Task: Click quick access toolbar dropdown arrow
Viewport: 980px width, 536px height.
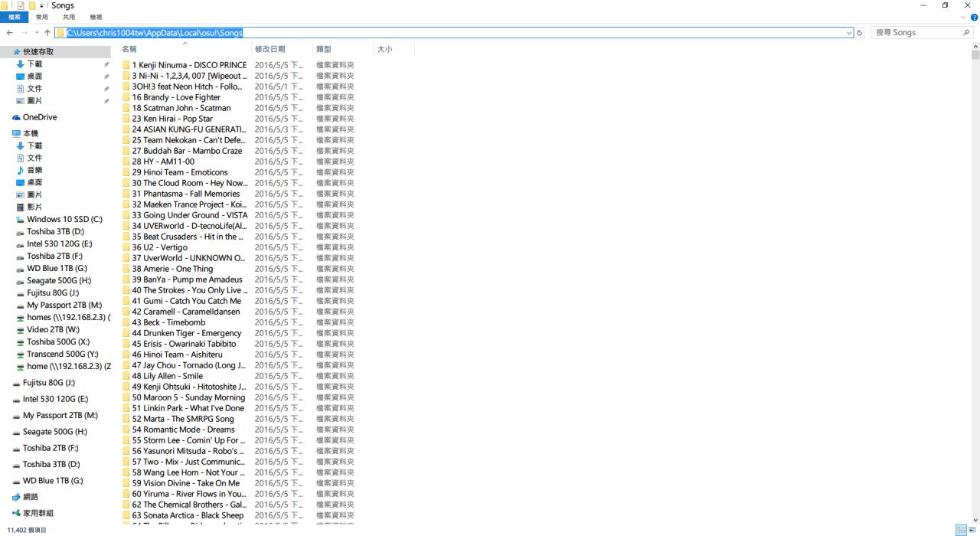Action: click(43, 5)
